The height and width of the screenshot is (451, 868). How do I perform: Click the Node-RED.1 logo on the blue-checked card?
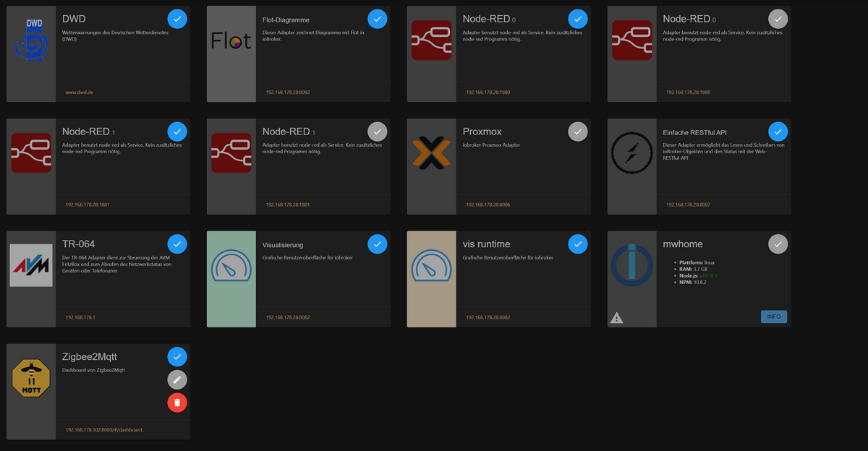pyautogui.click(x=31, y=153)
